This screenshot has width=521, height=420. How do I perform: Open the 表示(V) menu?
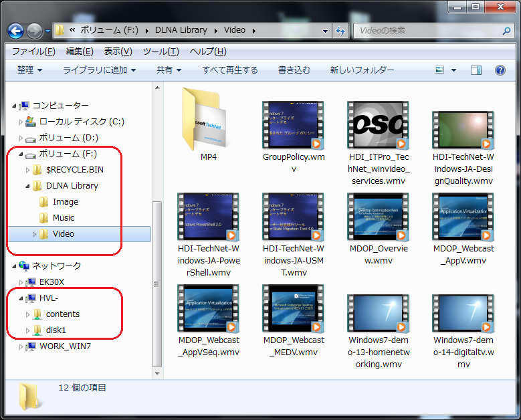pyautogui.click(x=118, y=51)
